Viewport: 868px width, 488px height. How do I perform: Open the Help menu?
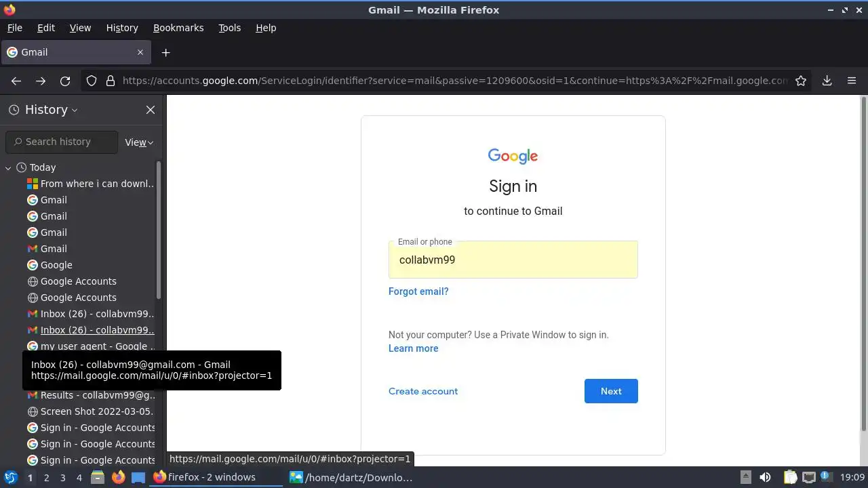266,28
